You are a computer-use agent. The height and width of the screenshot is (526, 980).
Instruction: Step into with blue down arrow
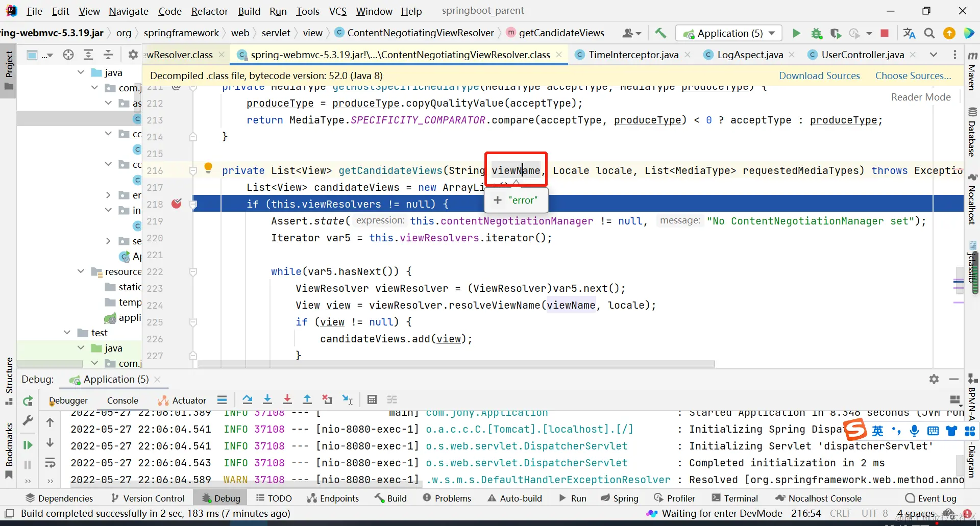coord(267,399)
